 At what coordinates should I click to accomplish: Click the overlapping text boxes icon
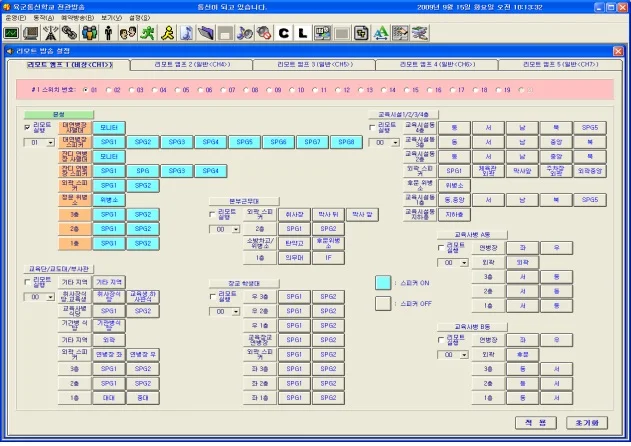click(x=361, y=33)
